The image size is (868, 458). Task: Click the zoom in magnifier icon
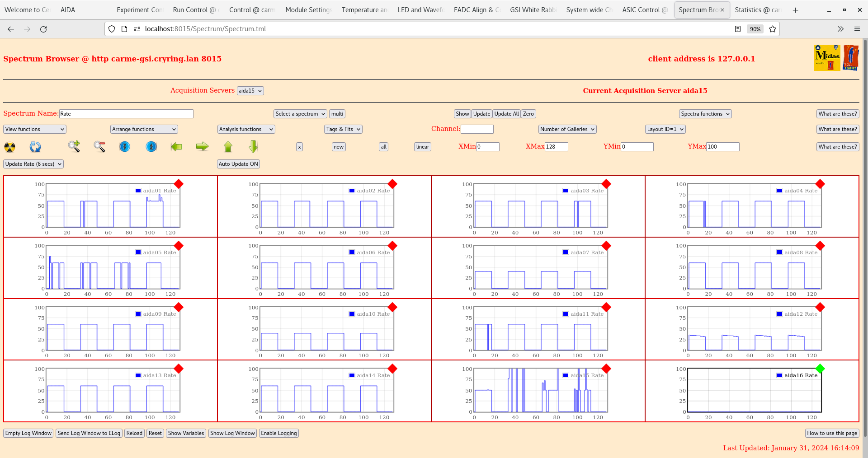pyautogui.click(x=74, y=146)
